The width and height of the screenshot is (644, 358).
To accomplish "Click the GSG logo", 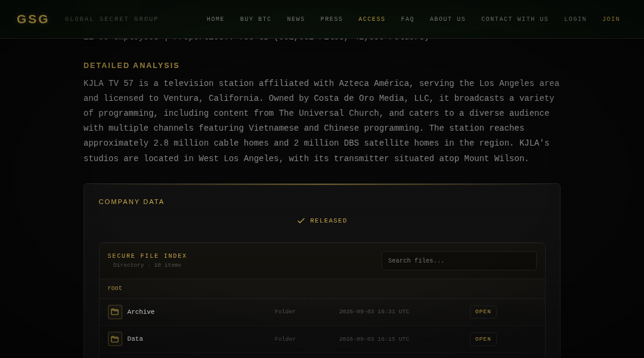I will click(32, 19).
